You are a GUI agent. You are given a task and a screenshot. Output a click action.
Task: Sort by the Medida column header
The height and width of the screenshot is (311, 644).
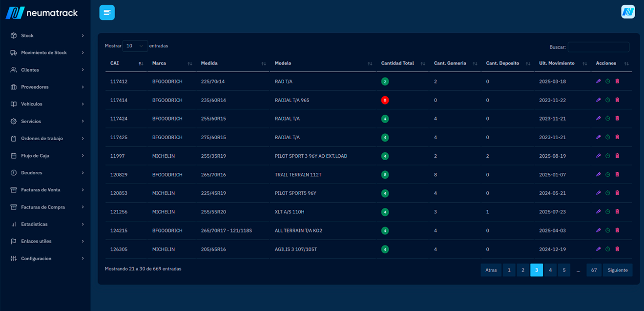233,63
